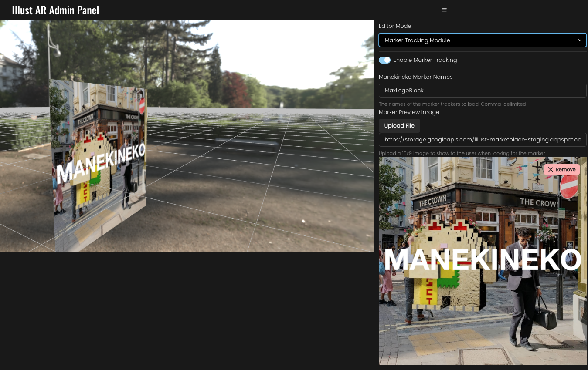This screenshot has height=370, width=588.
Task: Click the storage URL input field
Action: [x=483, y=140]
